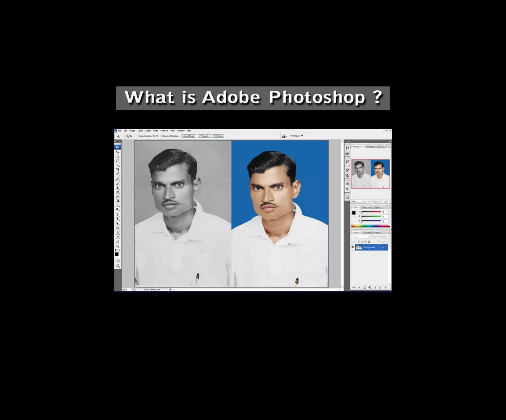The height and width of the screenshot is (420, 506).
Task: Select the Healing Brush tool
Action: 118,179
